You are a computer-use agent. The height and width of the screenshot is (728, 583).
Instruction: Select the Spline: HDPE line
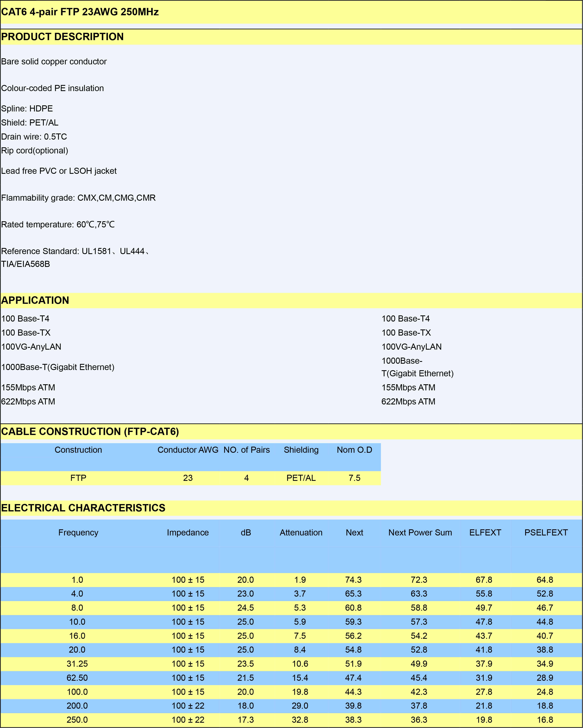click(x=27, y=109)
